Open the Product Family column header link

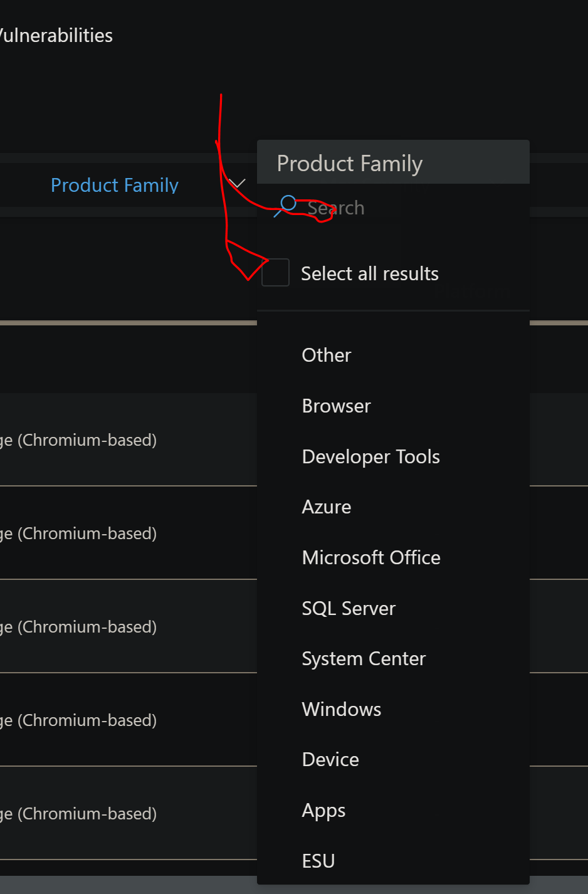115,185
